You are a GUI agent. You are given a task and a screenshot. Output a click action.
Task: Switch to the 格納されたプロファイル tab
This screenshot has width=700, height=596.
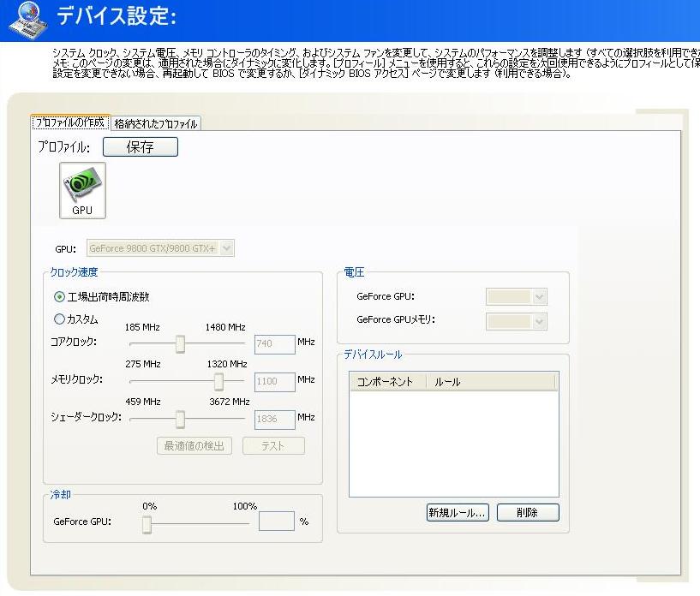pos(155,123)
